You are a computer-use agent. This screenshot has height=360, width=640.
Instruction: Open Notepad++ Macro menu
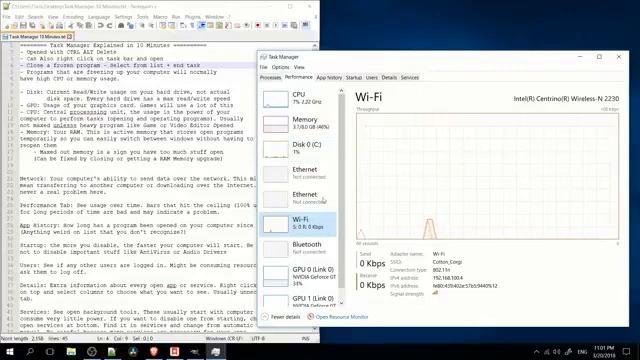click(x=160, y=17)
